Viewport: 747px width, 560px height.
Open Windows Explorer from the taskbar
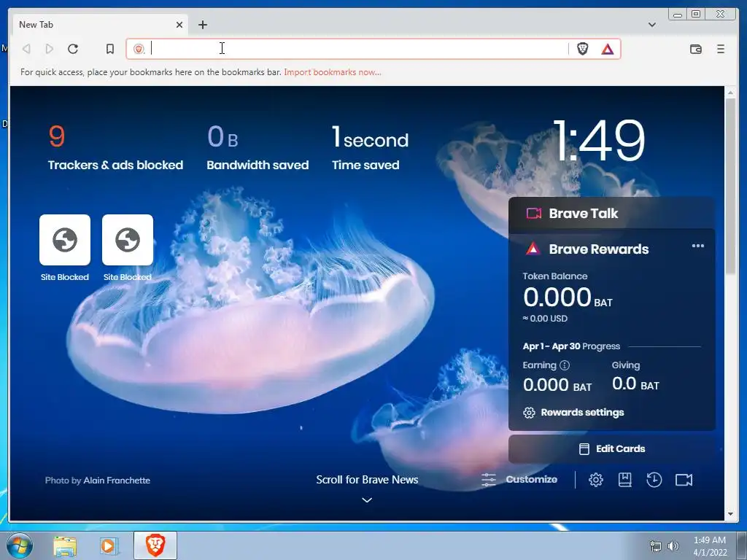(65, 545)
